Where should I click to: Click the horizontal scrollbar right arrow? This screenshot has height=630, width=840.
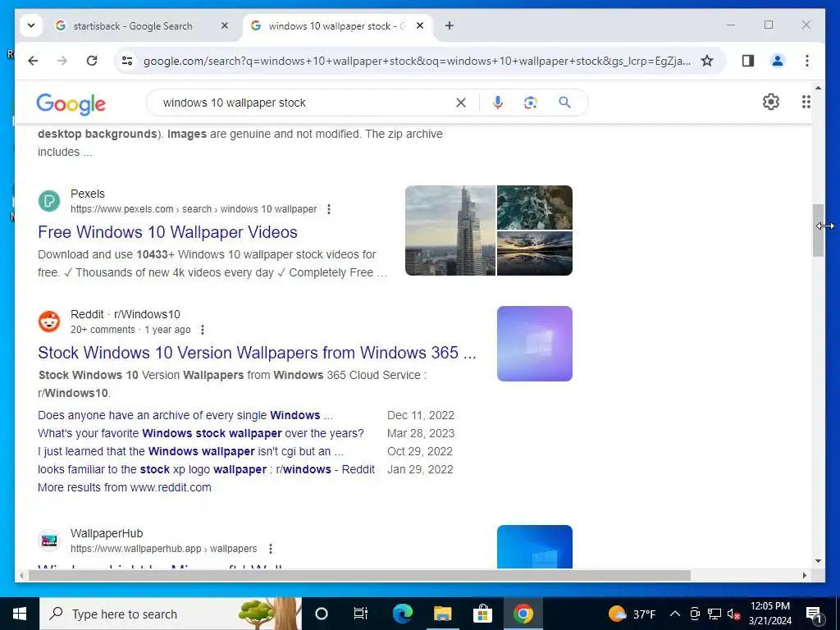[x=804, y=575]
